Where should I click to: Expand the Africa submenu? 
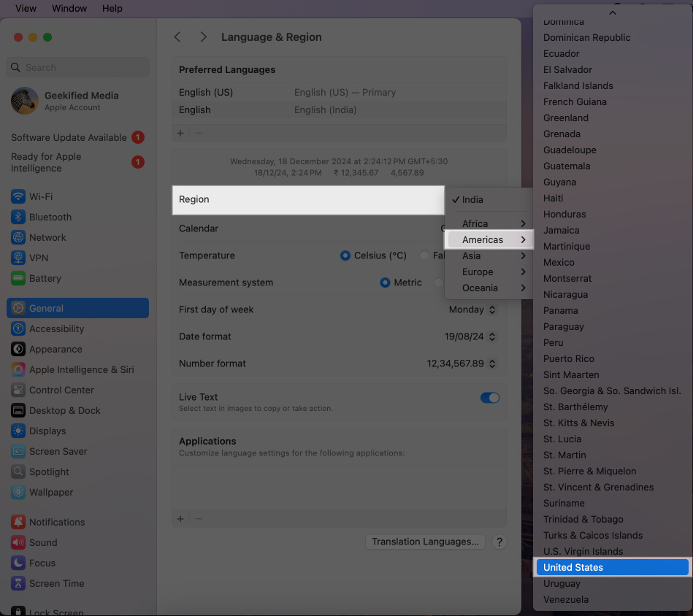click(489, 223)
